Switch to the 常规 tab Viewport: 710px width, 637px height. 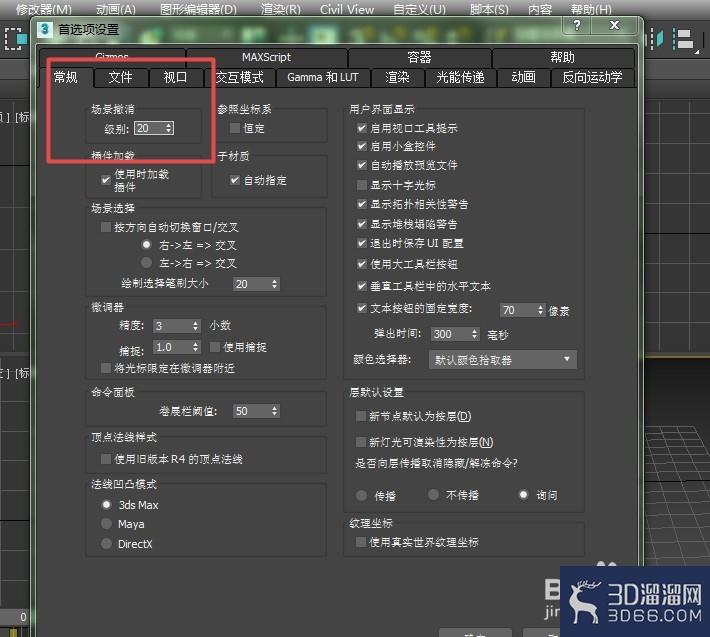coord(66,77)
